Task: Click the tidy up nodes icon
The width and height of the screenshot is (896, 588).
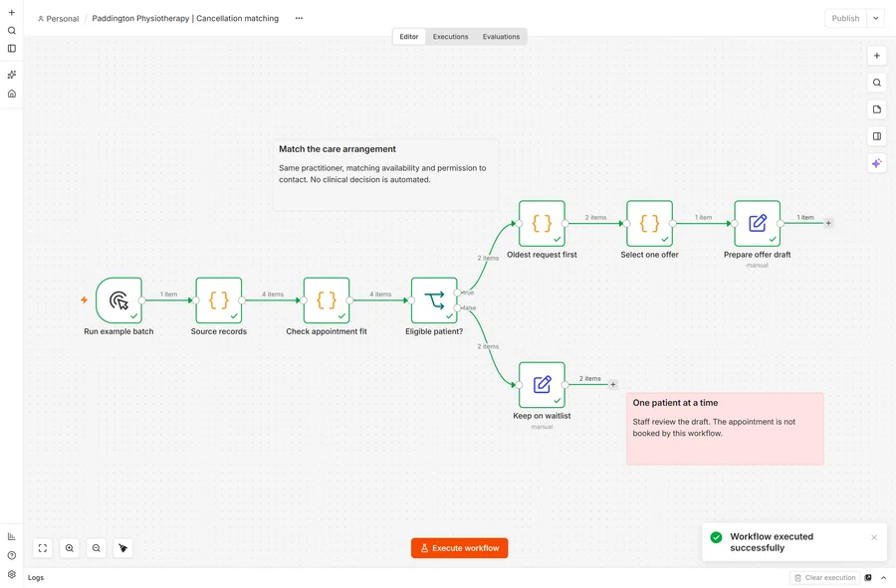Action: (x=122, y=548)
